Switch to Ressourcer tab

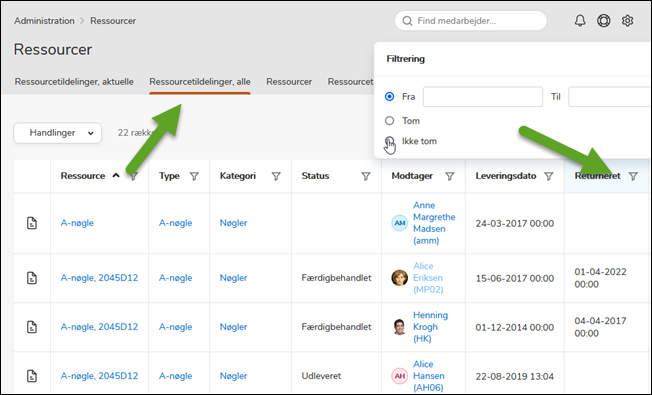click(x=289, y=81)
